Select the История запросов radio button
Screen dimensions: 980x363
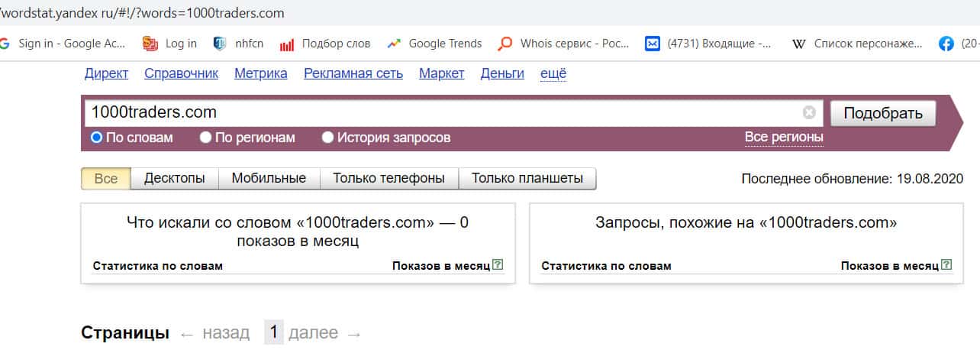coord(327,138)
